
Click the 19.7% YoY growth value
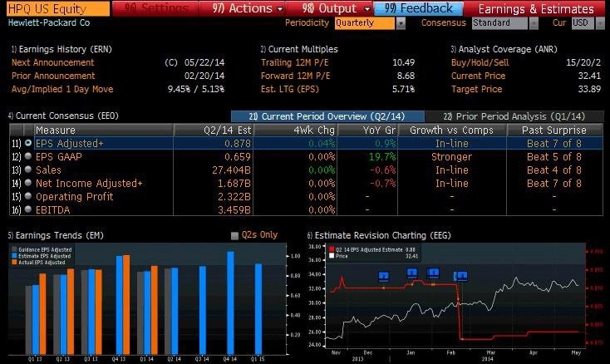pos(382,157)
